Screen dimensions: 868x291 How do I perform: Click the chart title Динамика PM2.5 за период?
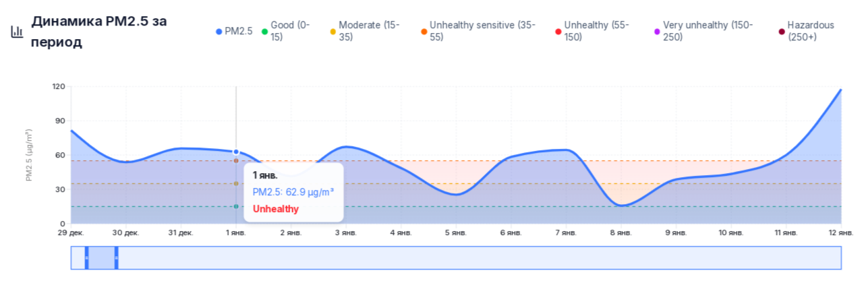[99, 31]
